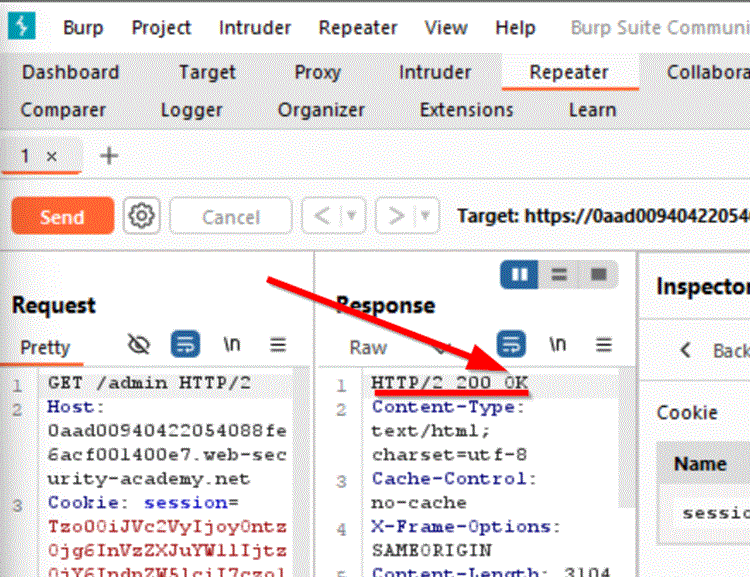Open the Response panel hamburger menu
Image resolution: width=752 pixels, height=579 pixels.
[603, 345]
